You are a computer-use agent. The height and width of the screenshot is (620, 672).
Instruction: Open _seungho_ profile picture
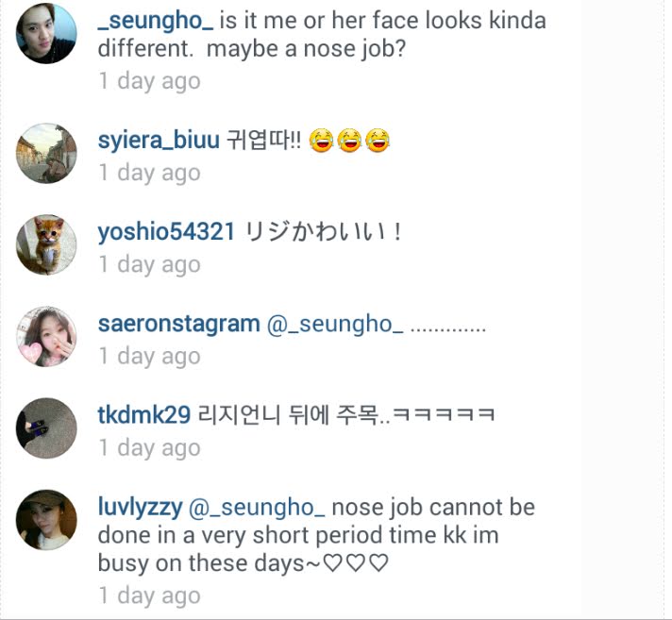(x=46, y=33)
